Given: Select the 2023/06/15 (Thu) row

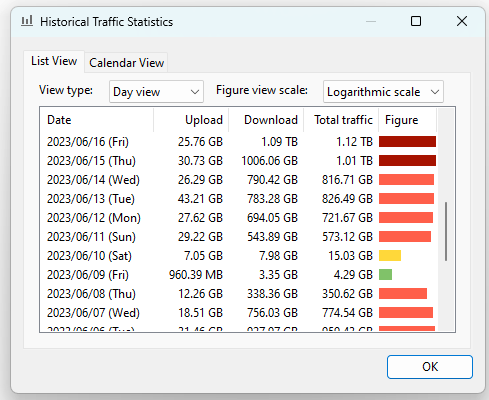Looking at the screenshot, I should [x=238, y=161].
